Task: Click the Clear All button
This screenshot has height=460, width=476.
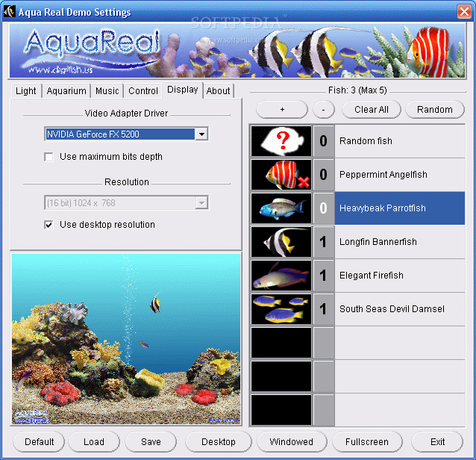Action: click(x=372, y=109)
